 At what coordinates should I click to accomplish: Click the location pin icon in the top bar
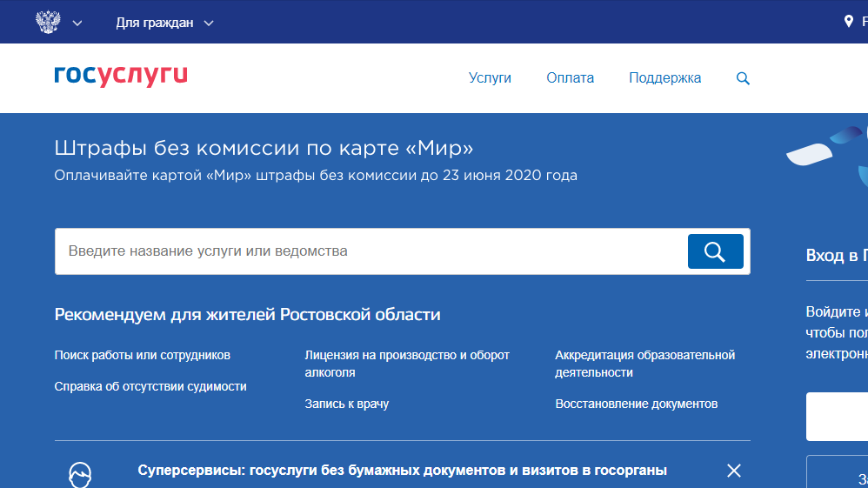pos(848,22)
